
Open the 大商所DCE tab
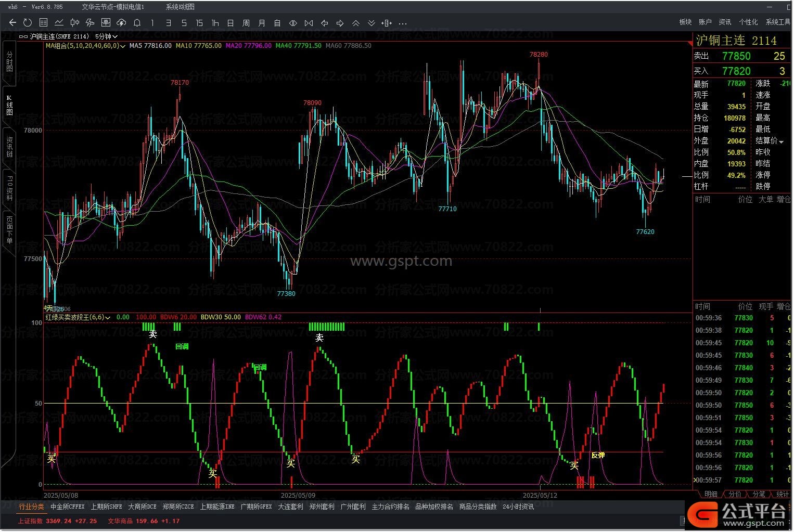pyautogui.click(x=143, y=507)
